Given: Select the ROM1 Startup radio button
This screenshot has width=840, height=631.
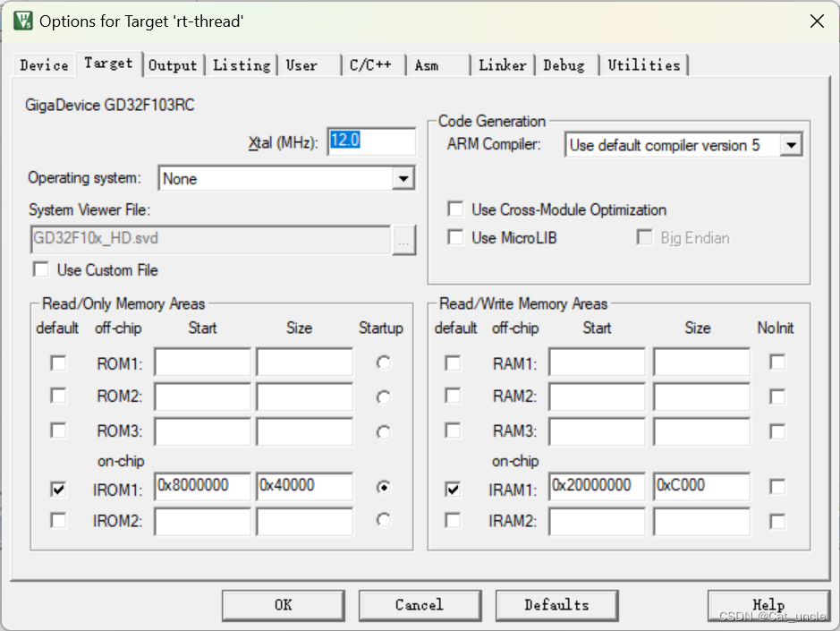Looking at the screenshot, I should point(383,363).
